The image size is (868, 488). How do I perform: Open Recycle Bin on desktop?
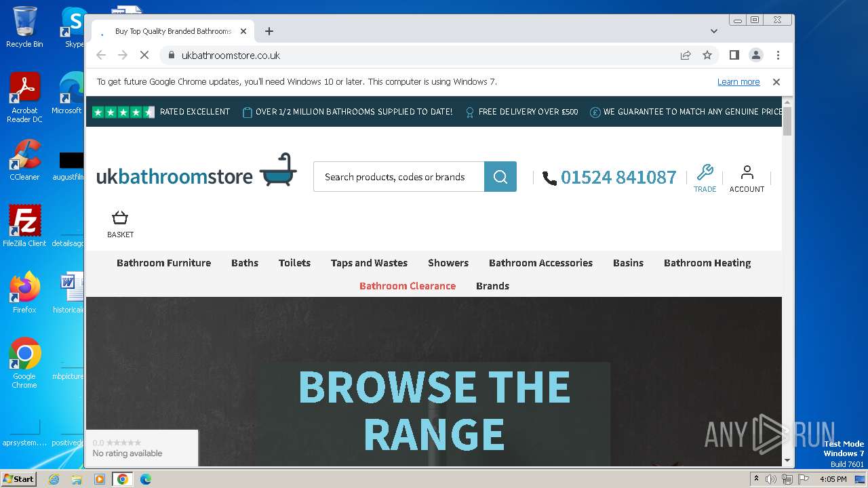click(24, 27)
